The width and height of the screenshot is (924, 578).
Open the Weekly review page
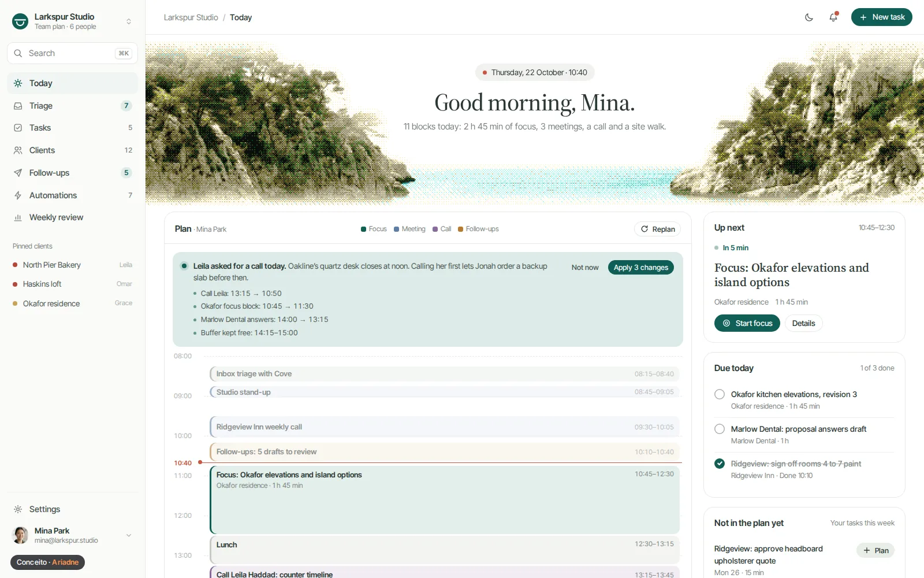coord(73,217)
